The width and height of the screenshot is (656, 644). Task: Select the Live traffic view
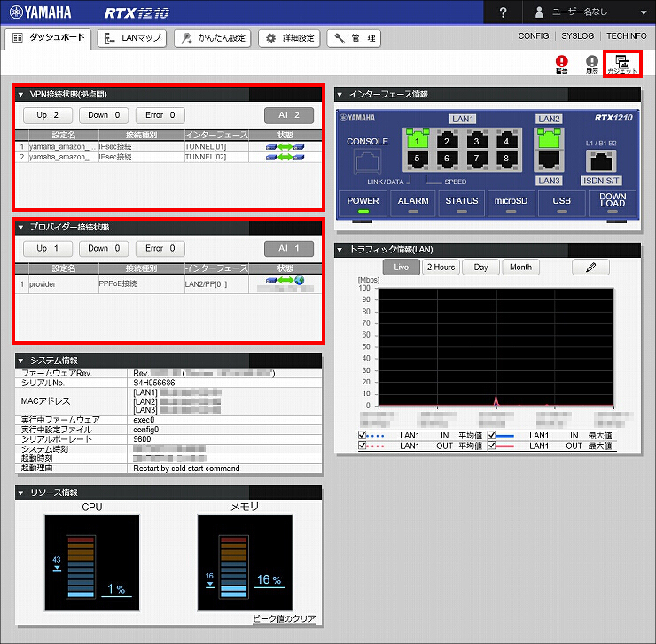[x=401, y=268]
